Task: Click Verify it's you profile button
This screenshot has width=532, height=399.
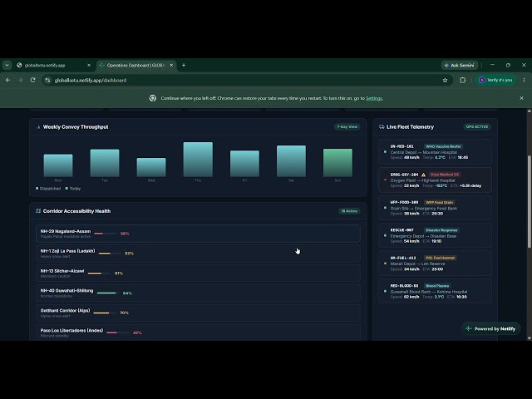Action: pyautogui.click(x=495, y=80)
